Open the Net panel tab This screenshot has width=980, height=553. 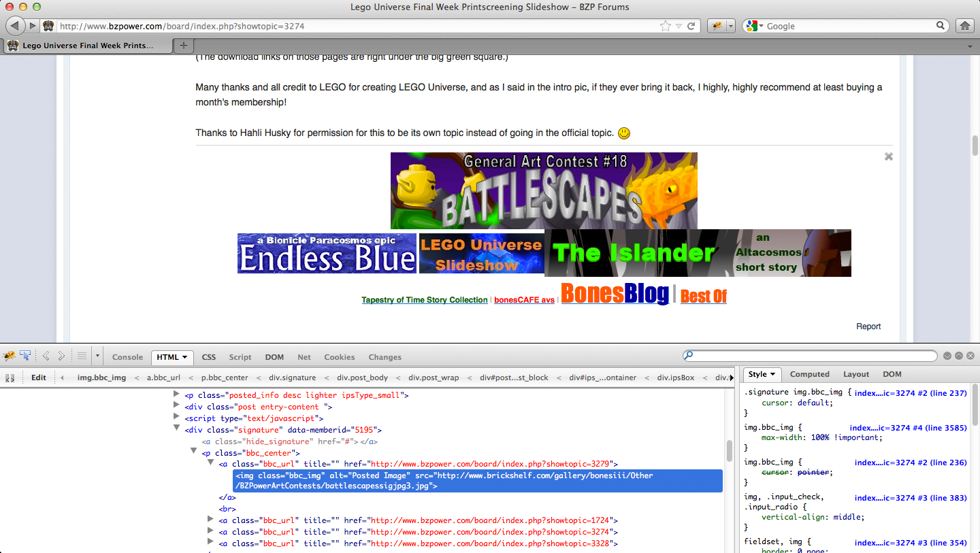(x=304, y=357)
